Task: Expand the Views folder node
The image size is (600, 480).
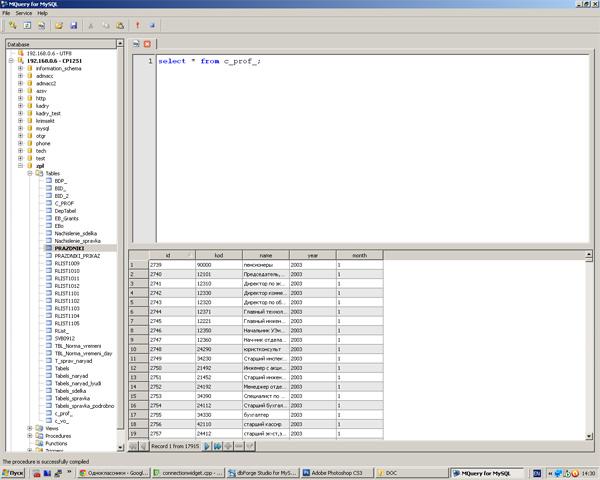Action: click(30, 428)
